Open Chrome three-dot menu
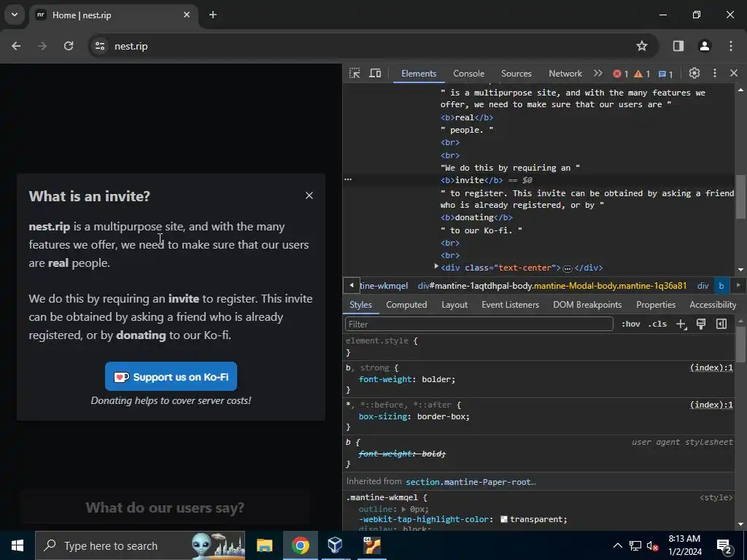The height and width of the screenshot is (560, 747). (x=731, y=46)
